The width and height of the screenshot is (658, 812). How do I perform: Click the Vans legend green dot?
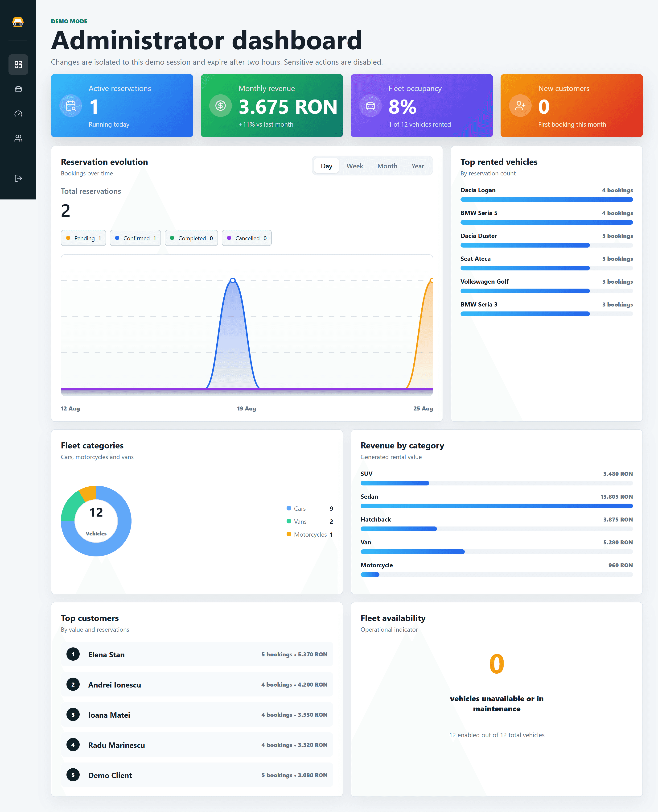[x=289, y=521]
